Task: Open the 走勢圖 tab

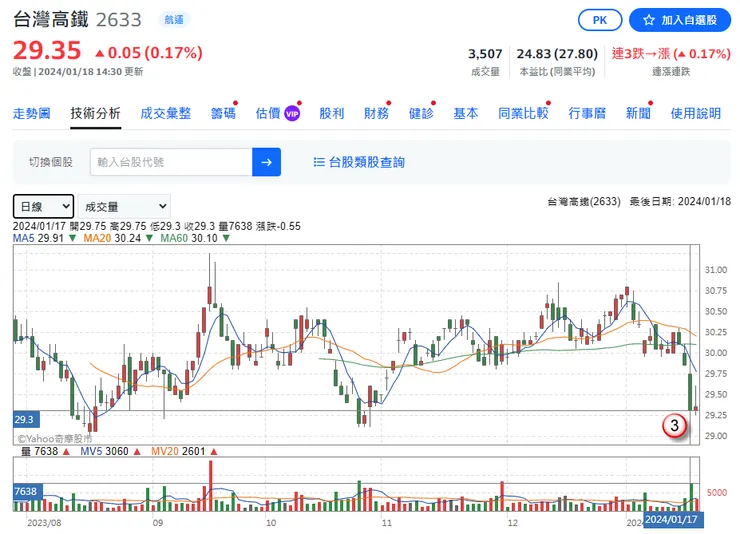Action: pos(32,113)
